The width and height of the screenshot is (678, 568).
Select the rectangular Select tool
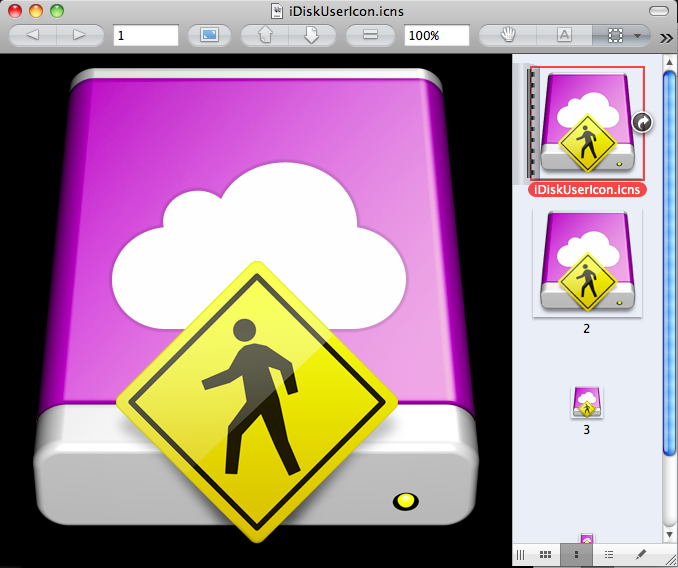click(x=615, y=35)
